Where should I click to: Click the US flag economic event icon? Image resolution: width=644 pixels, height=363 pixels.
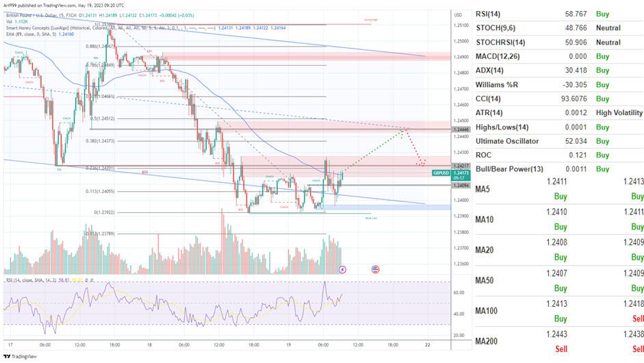[375, 270]
